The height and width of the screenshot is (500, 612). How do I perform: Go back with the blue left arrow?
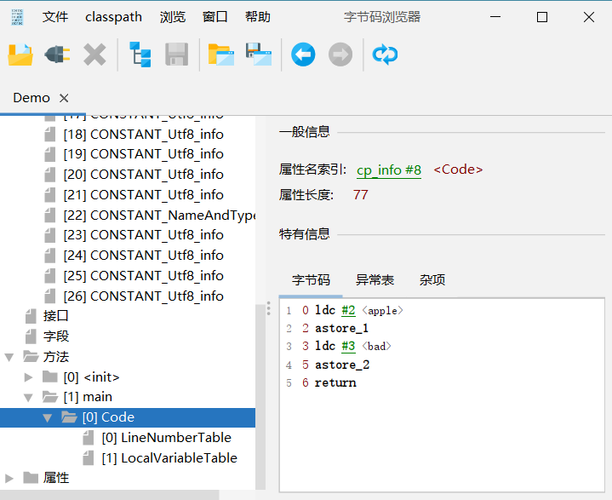tap(303, 54)
